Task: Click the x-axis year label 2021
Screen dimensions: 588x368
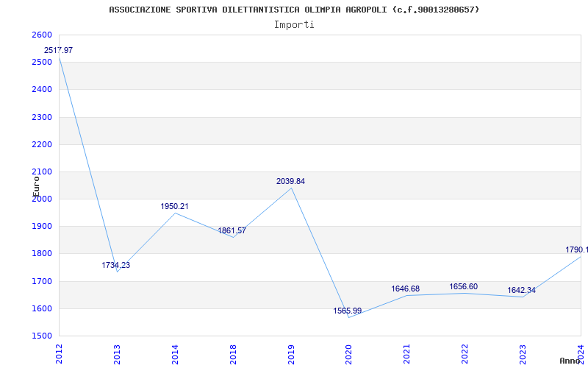Action: coord(407,354)
